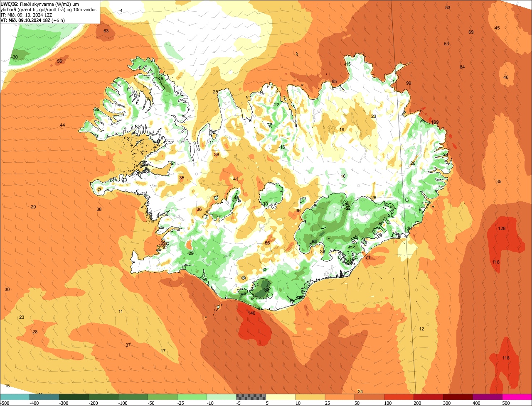Viewport: 532px width, 406px height.
Task: Click the value 140 off the south coast
Action: click(x=251, y=313)
